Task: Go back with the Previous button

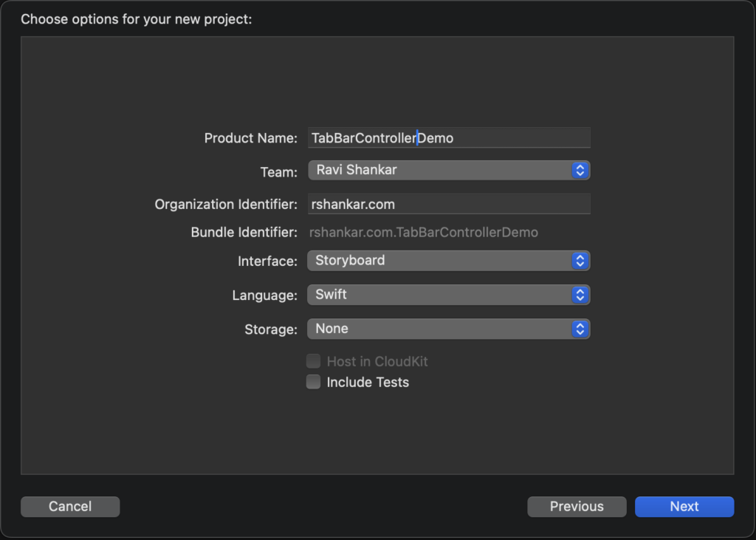Action: coord(577,507)
